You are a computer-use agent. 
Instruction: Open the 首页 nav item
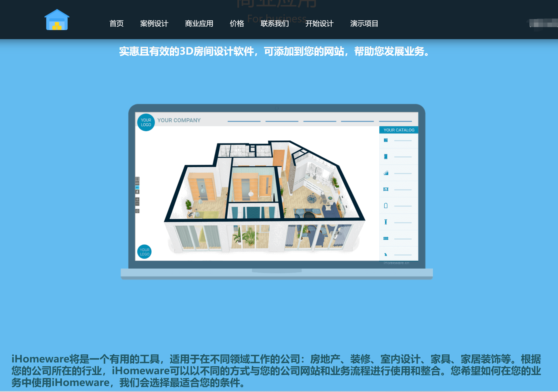tap(116, 24)
